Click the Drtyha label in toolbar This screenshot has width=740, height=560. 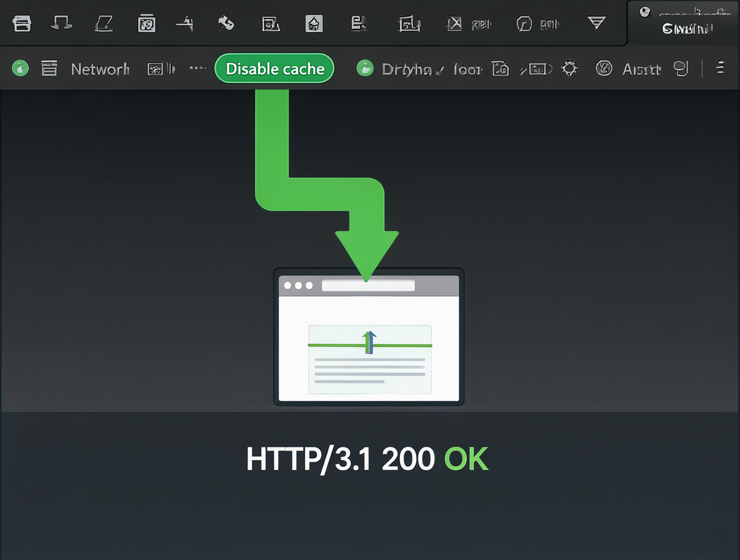pos(406,70)
